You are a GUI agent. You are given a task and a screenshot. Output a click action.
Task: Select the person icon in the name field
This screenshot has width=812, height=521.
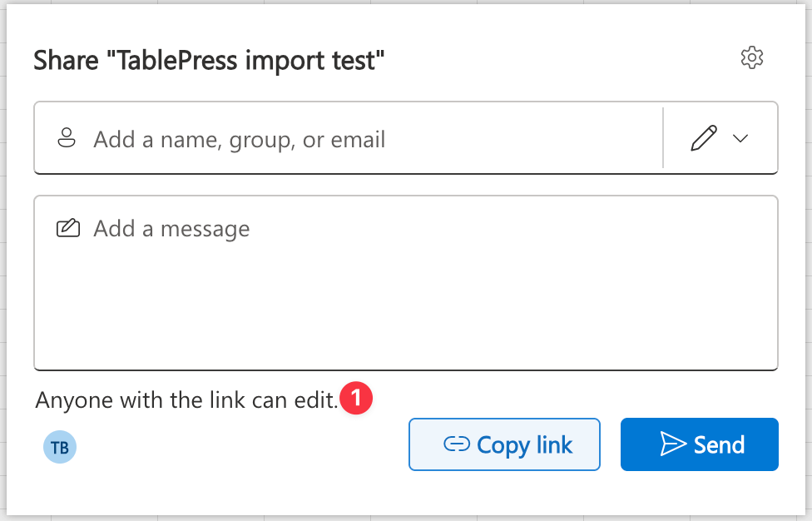click(x=66, y=138)
